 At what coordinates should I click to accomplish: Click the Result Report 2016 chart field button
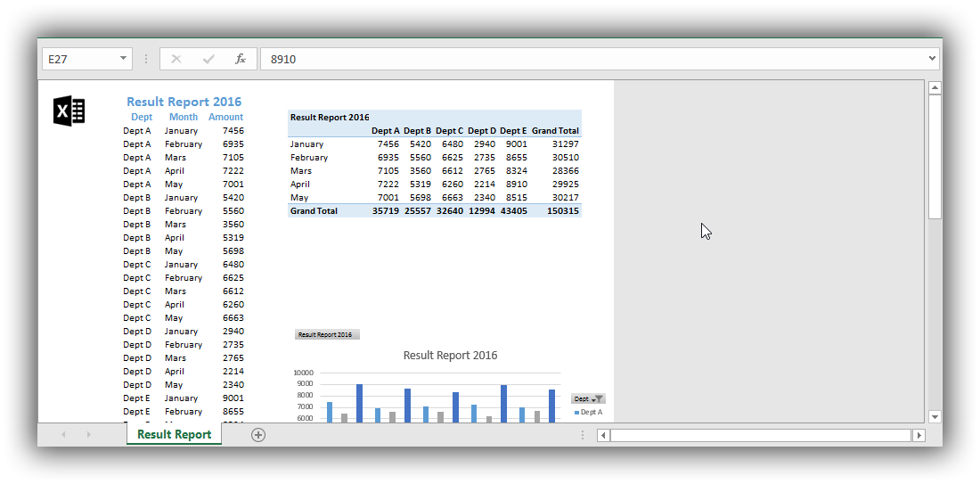(x=327, y=334)
